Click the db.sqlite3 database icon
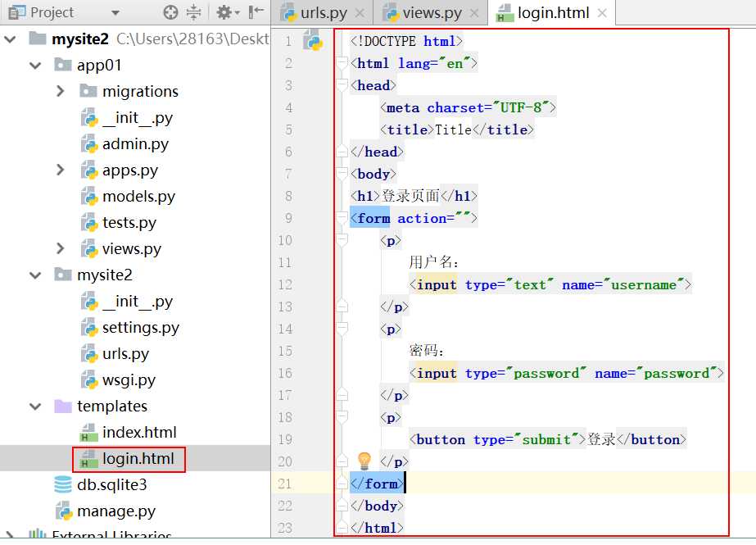Image resolution: width=756 pixels, height=545 pixels. click(63, 484)
